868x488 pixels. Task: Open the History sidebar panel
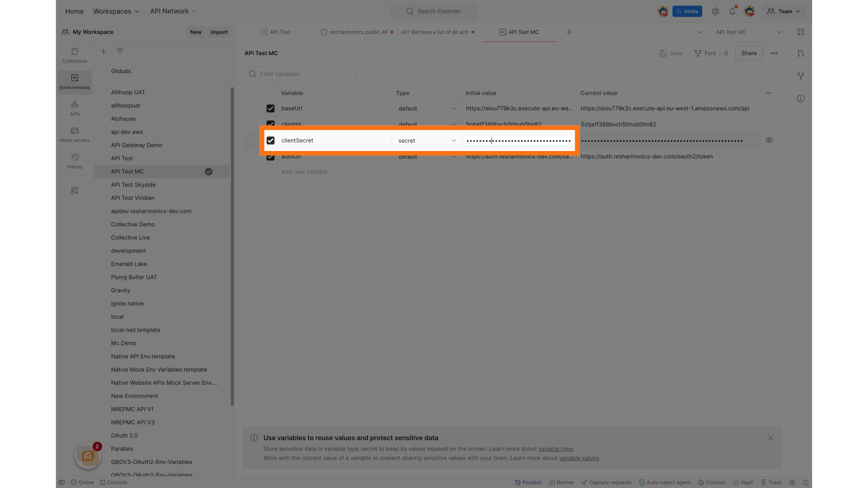tap(75, 161)
